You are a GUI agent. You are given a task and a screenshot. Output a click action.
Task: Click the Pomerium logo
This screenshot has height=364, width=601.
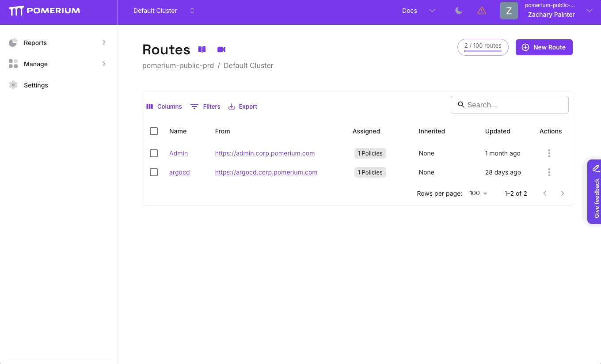tap(44, 10)
